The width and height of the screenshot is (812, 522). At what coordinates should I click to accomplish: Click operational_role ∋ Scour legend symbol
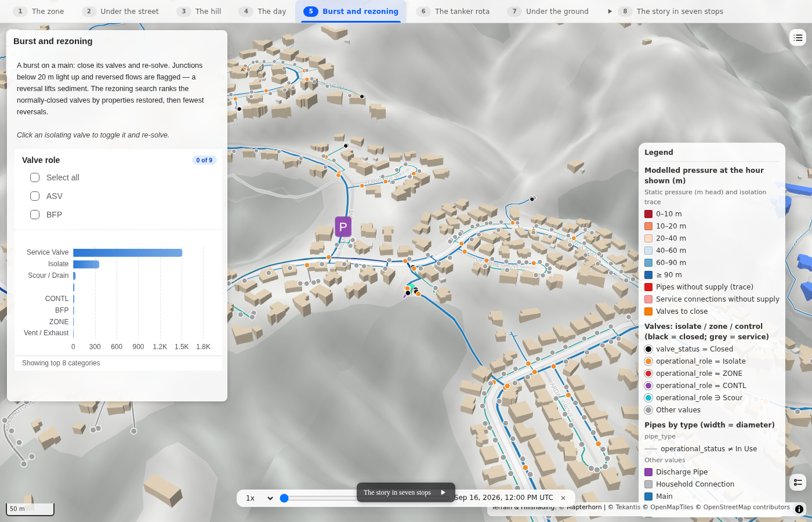pyautogui.click(x=648, y=398)
